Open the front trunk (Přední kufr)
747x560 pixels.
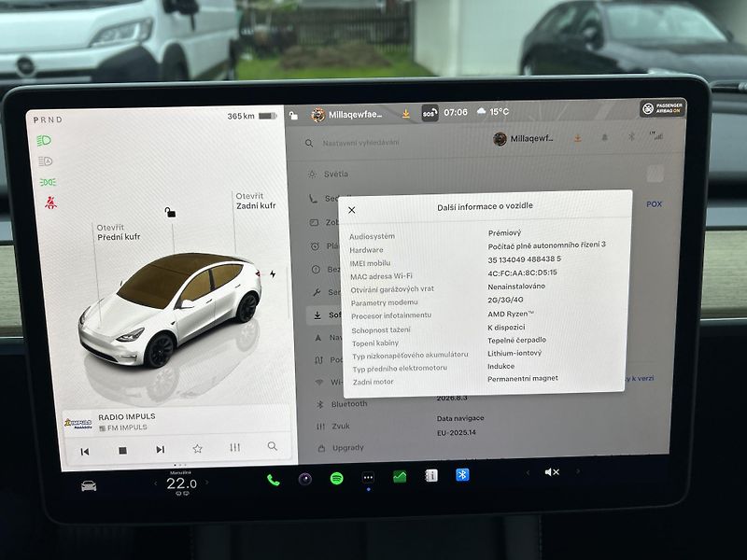pyautogui.click(x=119, y=232)
